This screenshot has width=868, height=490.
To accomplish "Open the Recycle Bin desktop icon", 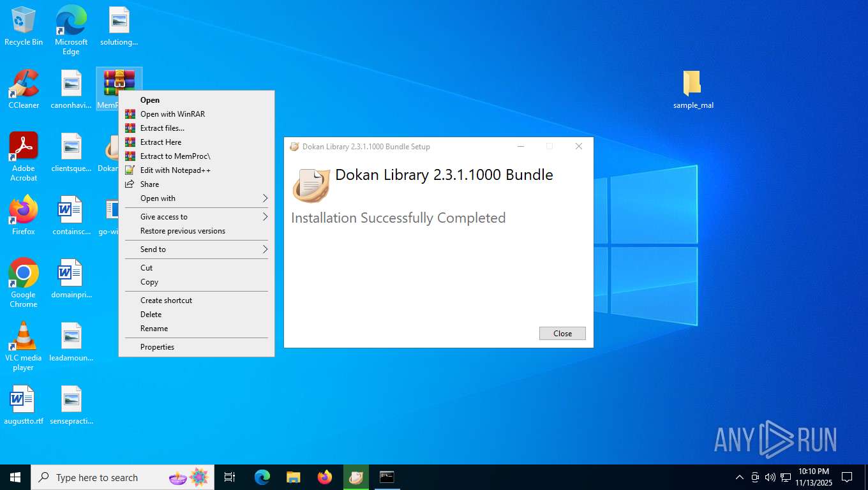I will pyautogui.click(x=24, y=27).
